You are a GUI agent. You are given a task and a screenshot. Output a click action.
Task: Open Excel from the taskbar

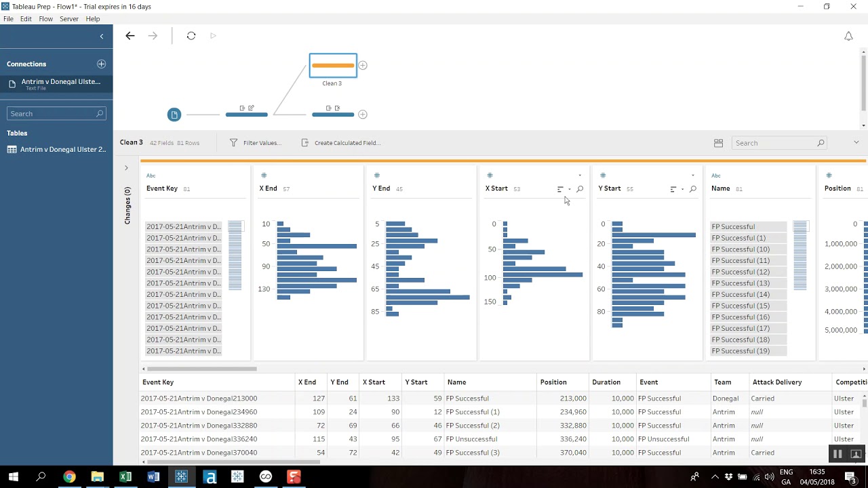click(x=125, y=477)
